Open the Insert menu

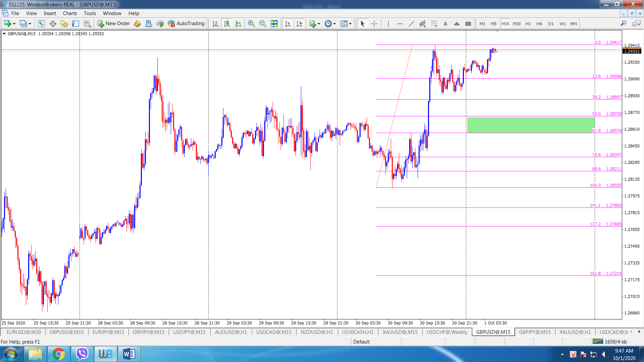(50, 13)
